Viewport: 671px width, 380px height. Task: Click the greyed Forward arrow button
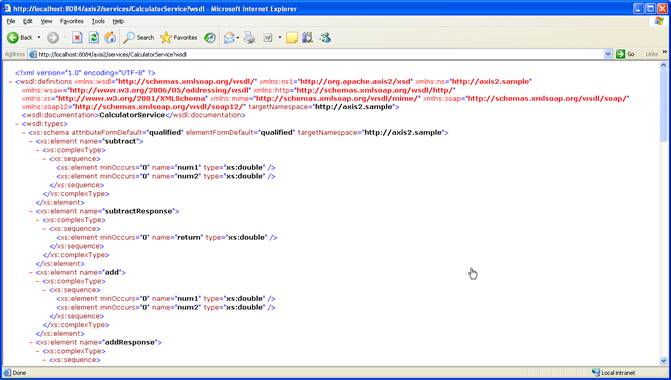click(x=53, y=38)
